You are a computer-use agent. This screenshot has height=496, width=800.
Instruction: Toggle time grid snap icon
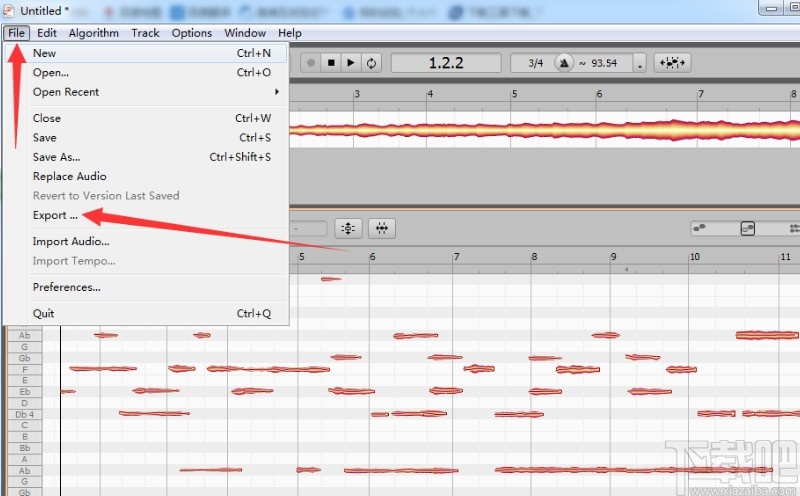tap(382, 229)
